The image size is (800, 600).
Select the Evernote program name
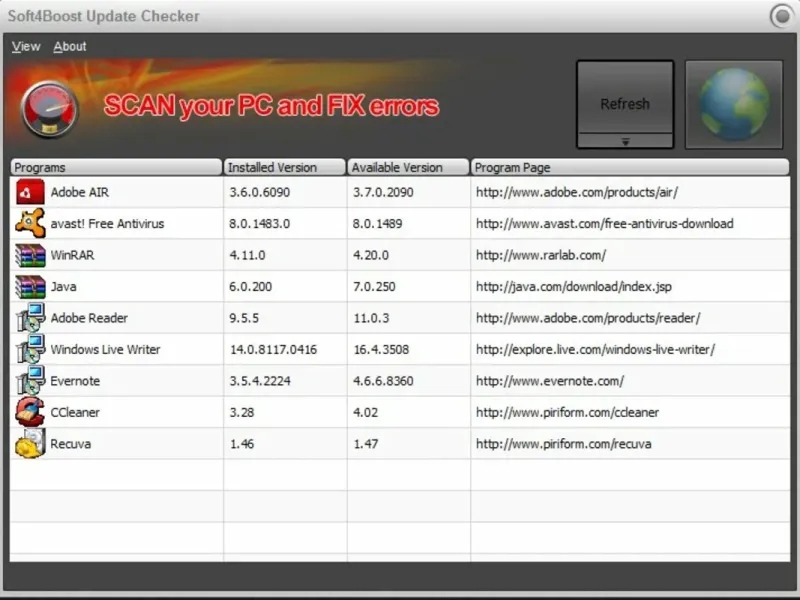point(75,381)
